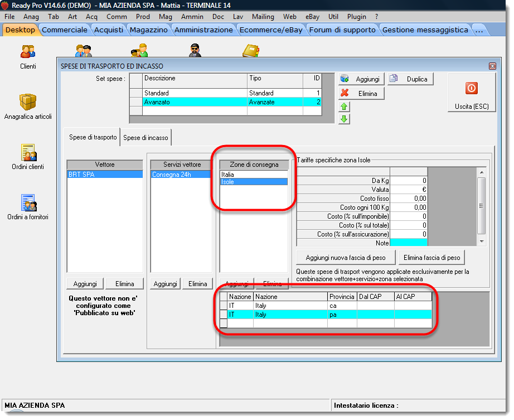Click the tariffe grid scrollbar down arrow
The height and width of the screenshot is (420, 514).
pyautogui.click(x=481, y=242)
